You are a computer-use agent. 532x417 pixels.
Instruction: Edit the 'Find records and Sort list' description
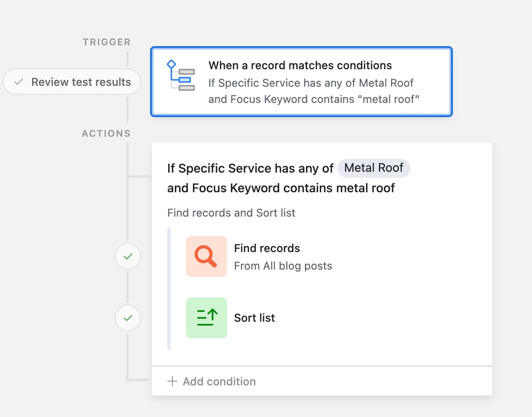[231, 213]
